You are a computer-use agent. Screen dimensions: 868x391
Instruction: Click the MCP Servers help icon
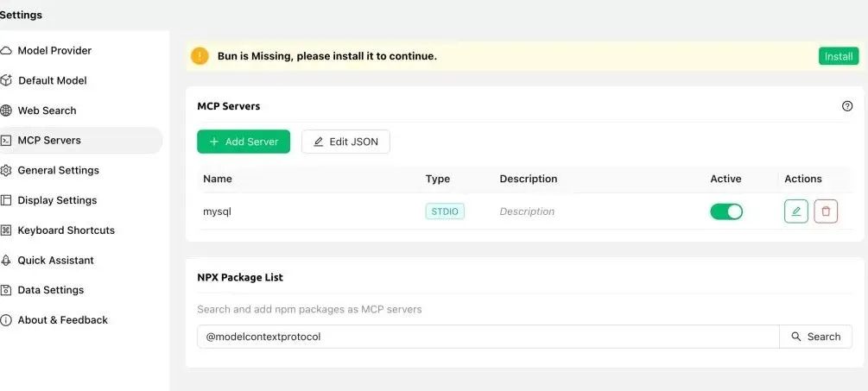(846, 106)
